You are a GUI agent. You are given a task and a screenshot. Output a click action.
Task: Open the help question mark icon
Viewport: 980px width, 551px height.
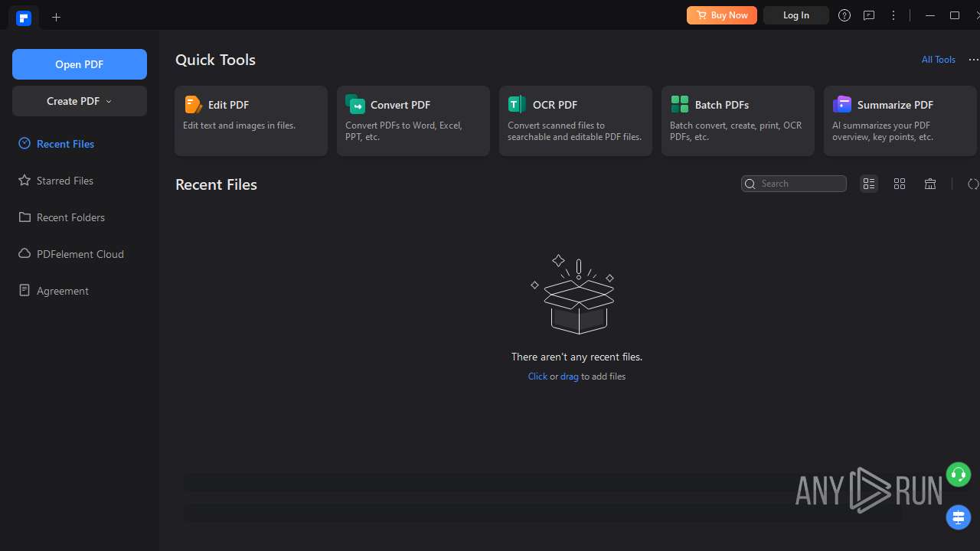tap(844, 15)
